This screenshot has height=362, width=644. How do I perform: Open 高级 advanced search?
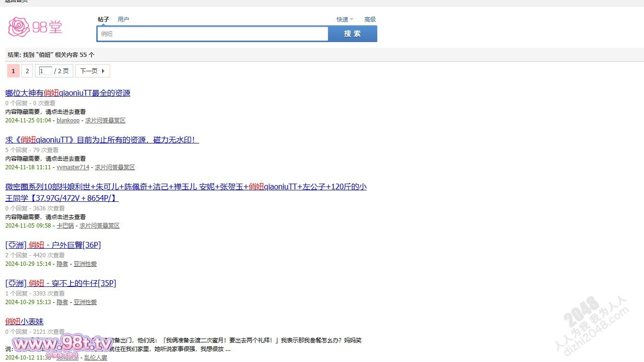tap(370, 20)
